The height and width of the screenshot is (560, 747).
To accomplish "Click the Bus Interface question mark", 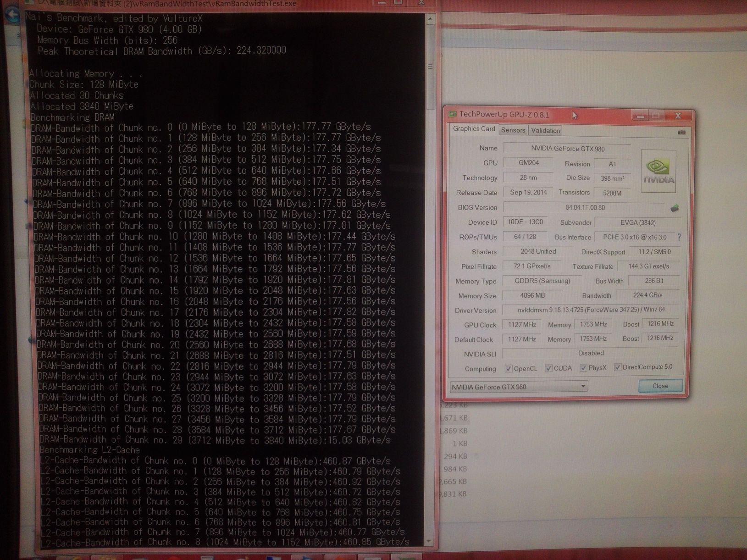I will 679,237.
